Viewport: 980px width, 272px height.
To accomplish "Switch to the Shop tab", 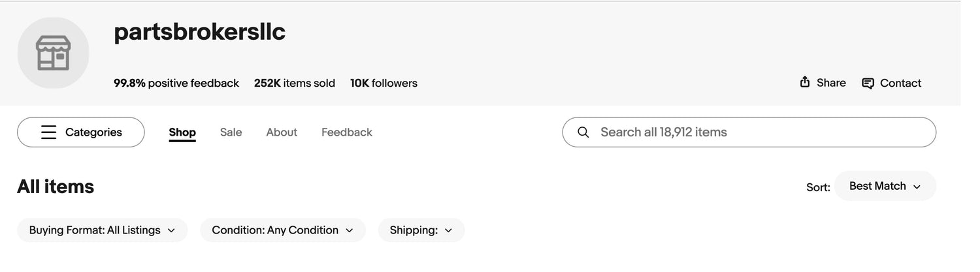I will 182,132.
